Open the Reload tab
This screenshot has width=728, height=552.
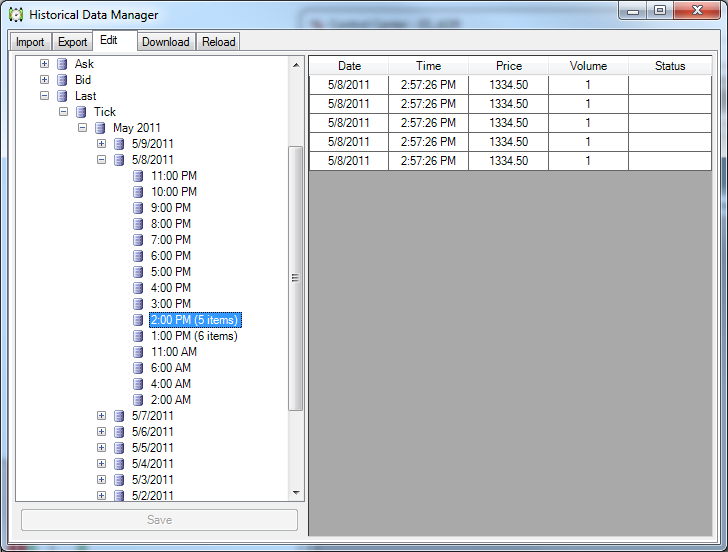coord(218,42)
